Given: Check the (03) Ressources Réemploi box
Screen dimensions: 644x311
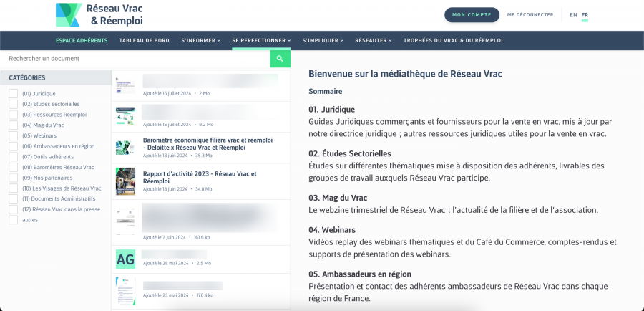Looking at the screenshot, I should pyautogui.click(x=13, y=115).
